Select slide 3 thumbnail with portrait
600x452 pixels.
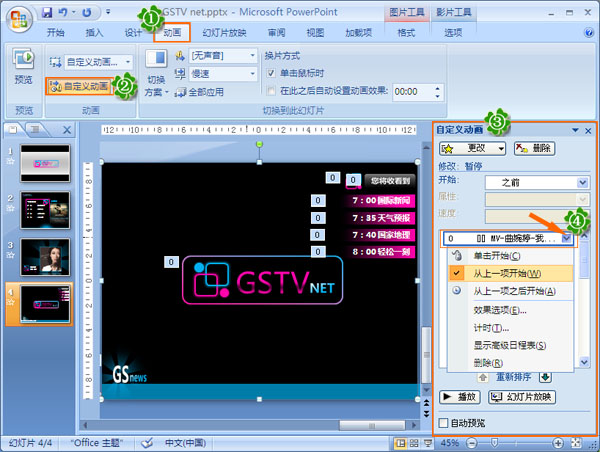pos(45,257)
